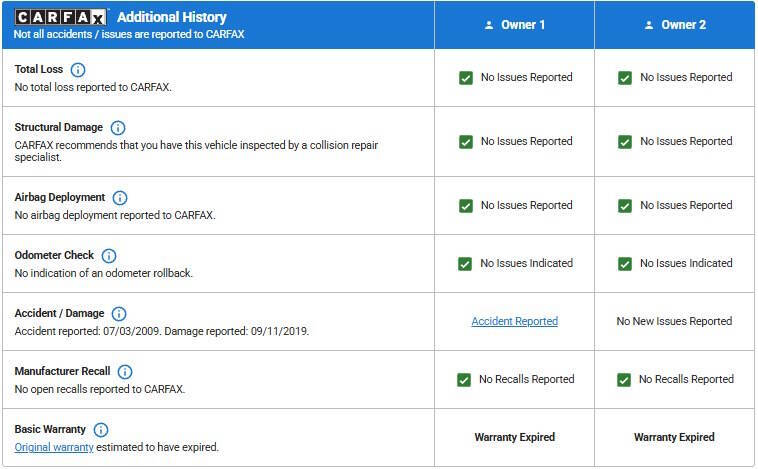Show the Basic Warranty info tooltip
Image resolution: width=758 pixels, height=469 pixels.
(x=101, y=430)
